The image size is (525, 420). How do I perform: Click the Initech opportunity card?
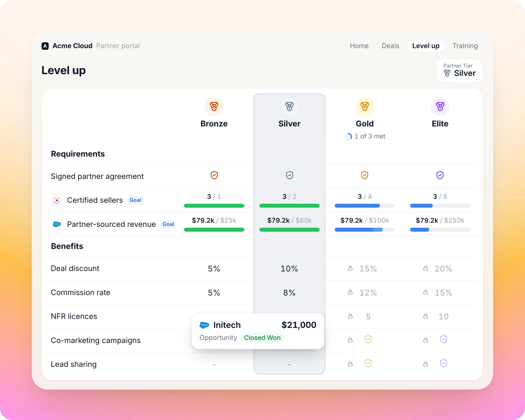258,331
